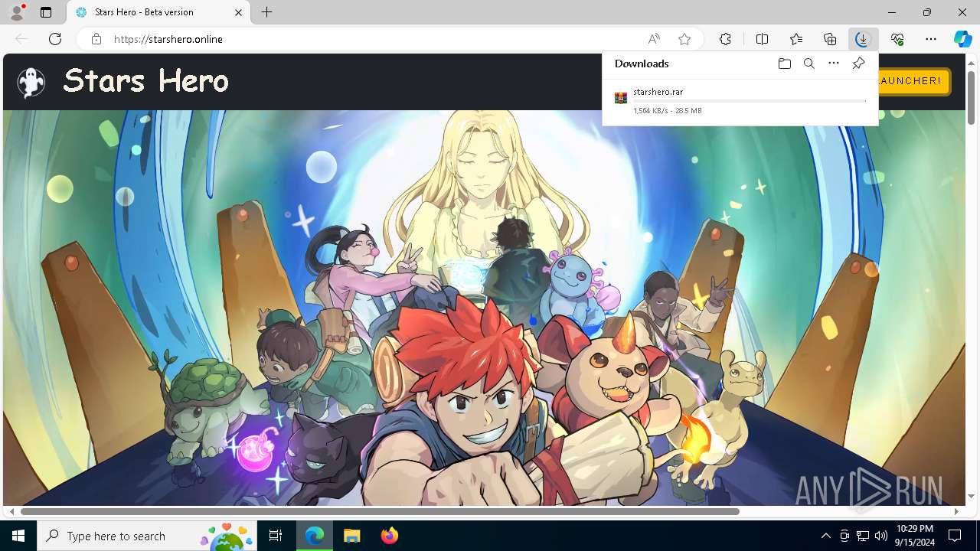Refresh the page
This screenshot has width=980, height=551.
click(x=55, y=39)
